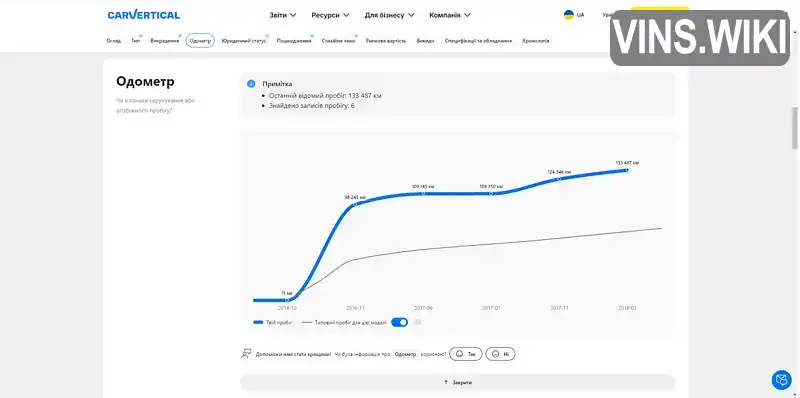This screenshot has height=398, width=800.
Task: Switch to the Юридичний статус tab
Action: [244, 41]
